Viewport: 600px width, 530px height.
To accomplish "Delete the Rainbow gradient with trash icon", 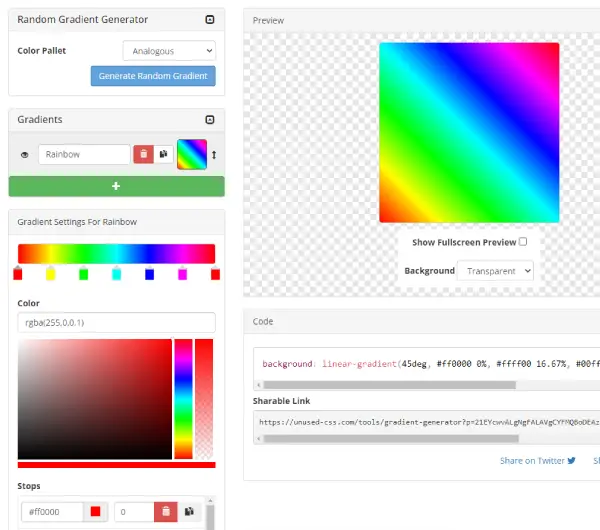I will point(143,154).
